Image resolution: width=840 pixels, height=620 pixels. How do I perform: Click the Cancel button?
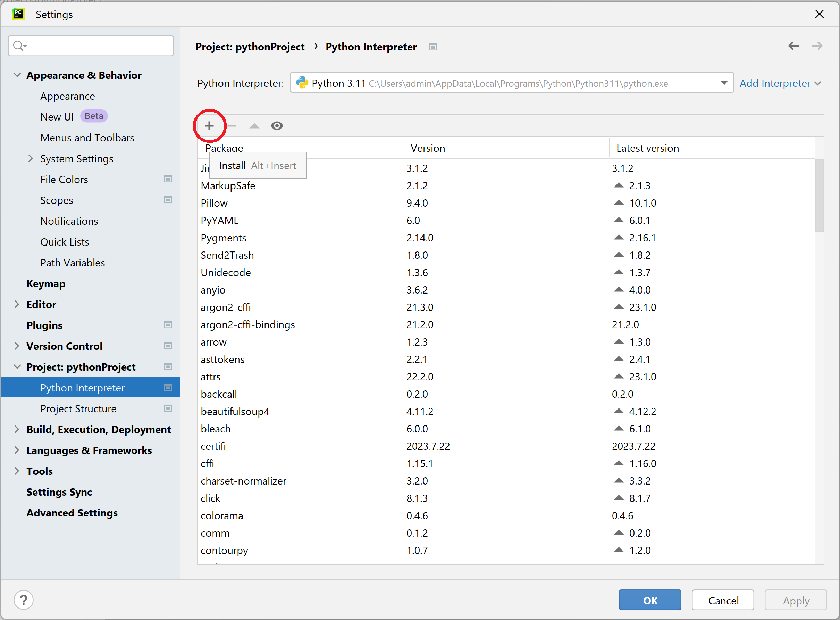723,600
